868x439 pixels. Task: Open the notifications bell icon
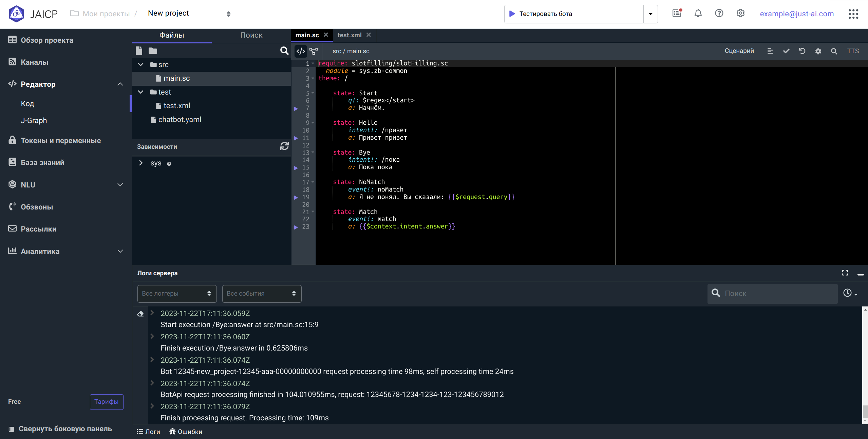coord(698,14)
